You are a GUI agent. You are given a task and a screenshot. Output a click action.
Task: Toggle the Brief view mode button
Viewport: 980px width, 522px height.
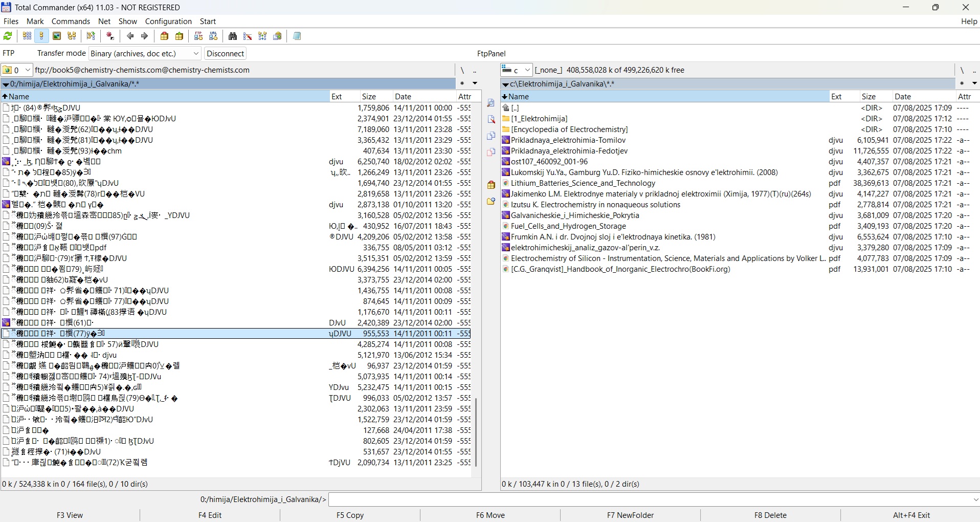pyautogui.click(x=27, y=36)
